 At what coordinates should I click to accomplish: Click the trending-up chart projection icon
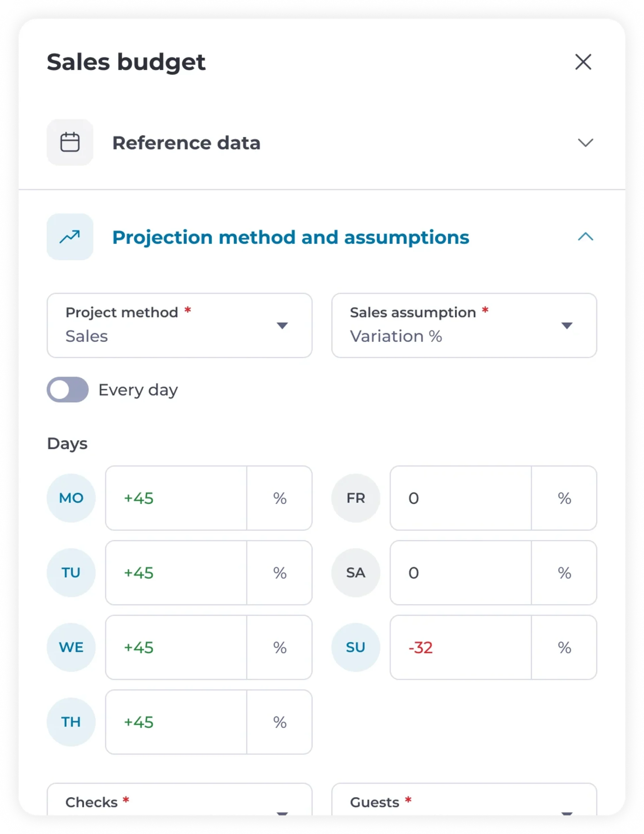(70, 237)
